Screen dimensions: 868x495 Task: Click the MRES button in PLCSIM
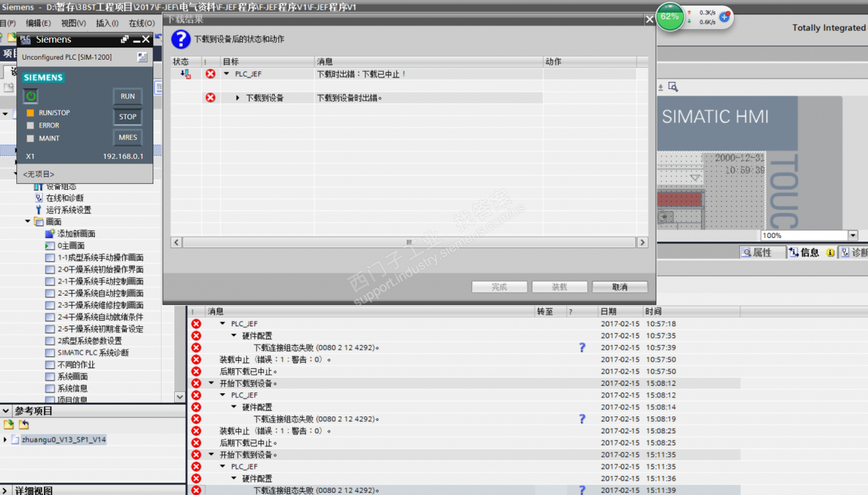click(x=127, y=137)
